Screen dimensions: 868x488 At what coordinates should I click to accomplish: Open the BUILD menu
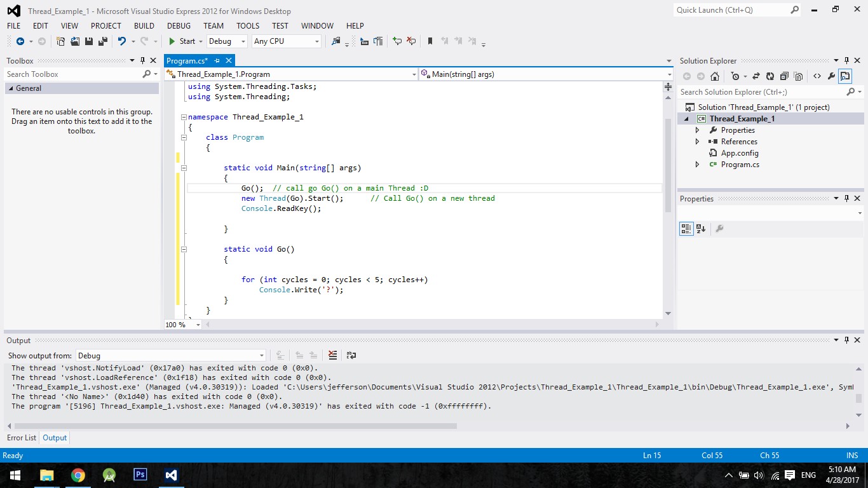pyautogui.click(x=144, y=26)
